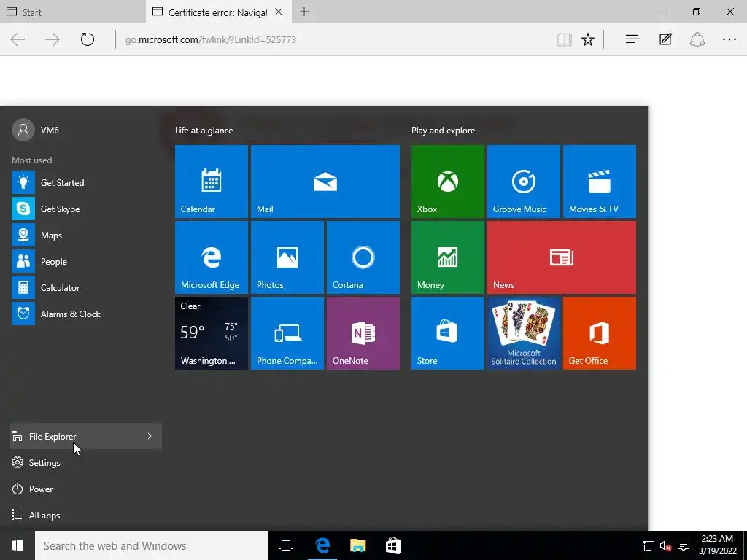Viewport: 747px width, 560px height.
Task: Switch to the Start tab in Edge
Action: point(72,12)
